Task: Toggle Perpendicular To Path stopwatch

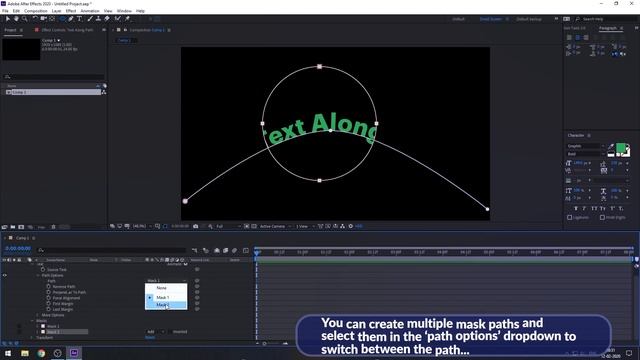Action: tap(49, 292)
